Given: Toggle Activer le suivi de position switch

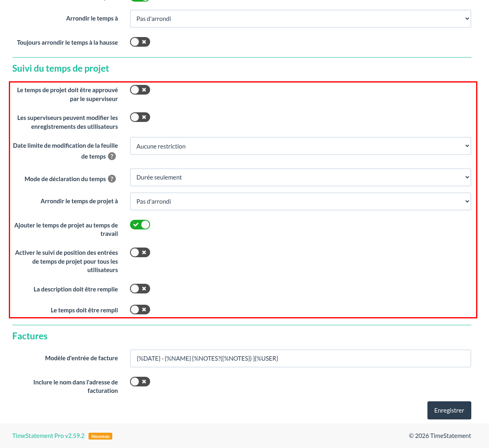Looking at the screenshot, I should 140,252.
